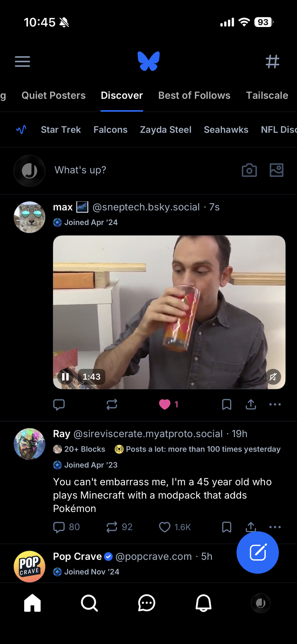Repost max's video post
The height and width of the screenshot is (644, 297).
112,404
